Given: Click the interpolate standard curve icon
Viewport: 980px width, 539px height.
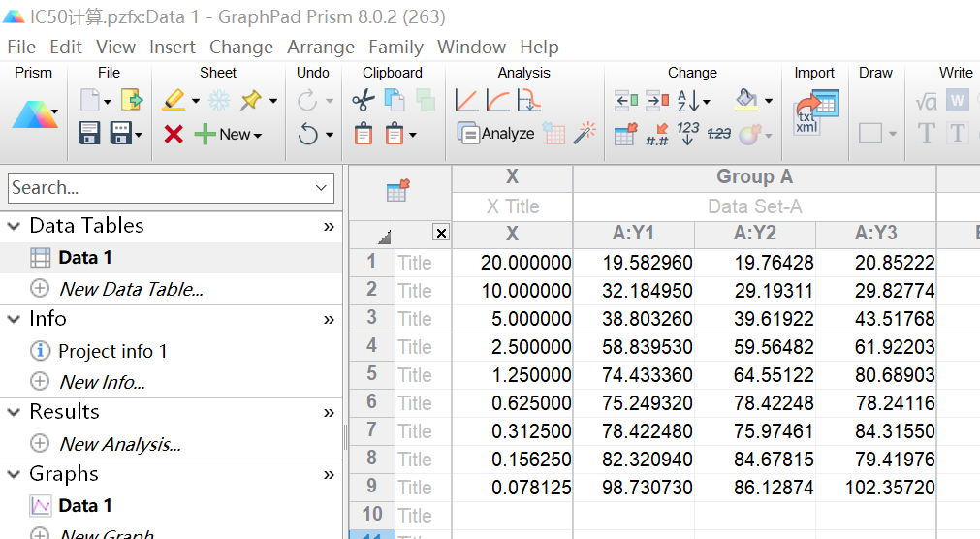Looking at the screenshot, I should (x=528, y=100).
